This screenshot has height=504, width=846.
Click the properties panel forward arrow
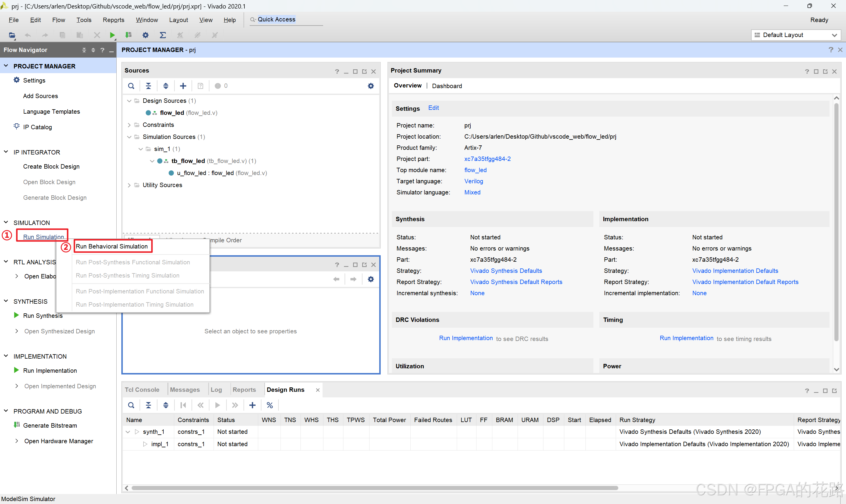[x=353, y=279]
